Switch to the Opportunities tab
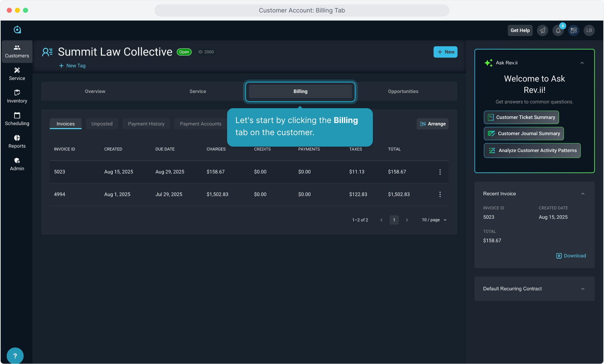Image resolution: width=604 pixels, height=364 pixels. [403, 91]
